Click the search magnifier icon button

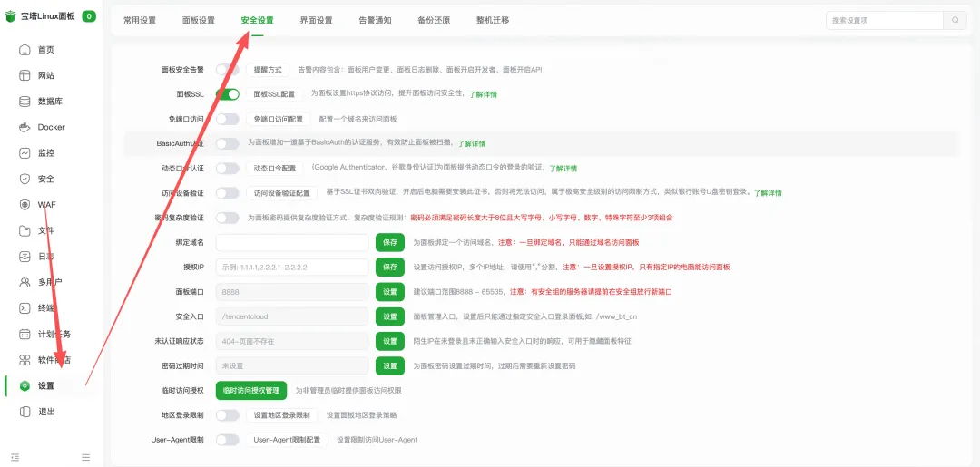(955, 20)
